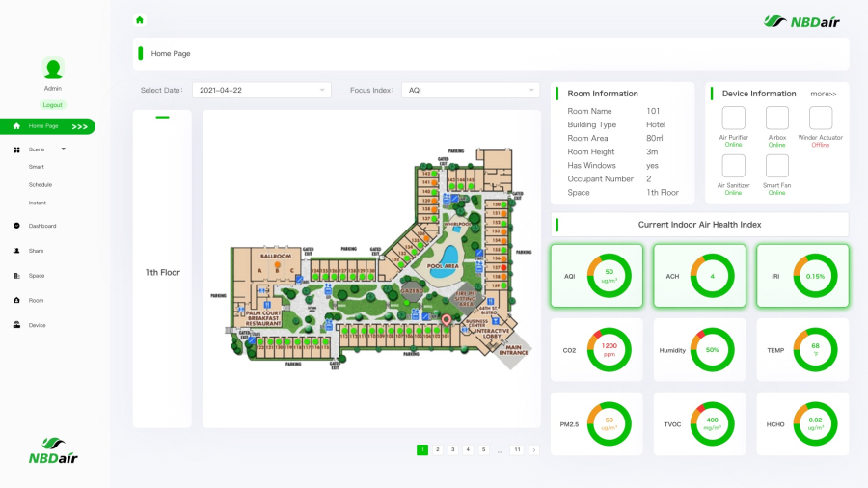
Task: Click the Logout button
Action: click(x=53, y=104)
